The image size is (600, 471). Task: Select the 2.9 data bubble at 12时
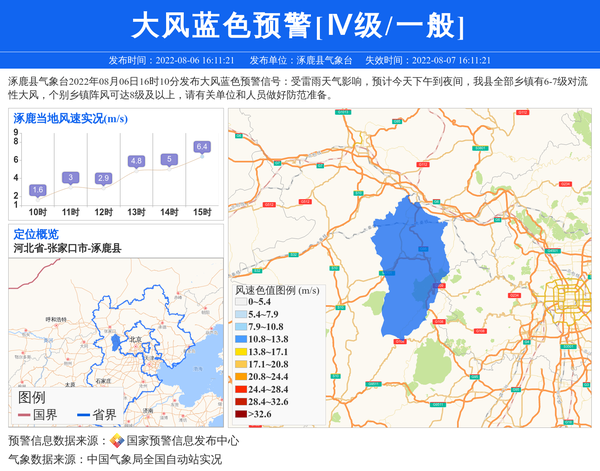click(x=103, y=178)
